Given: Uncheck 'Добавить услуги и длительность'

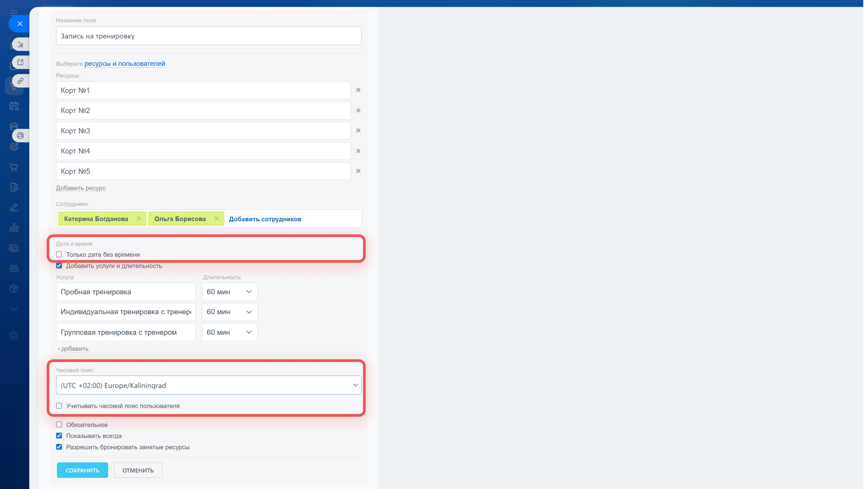Looking at the screenshot, I should coord(59,266).
